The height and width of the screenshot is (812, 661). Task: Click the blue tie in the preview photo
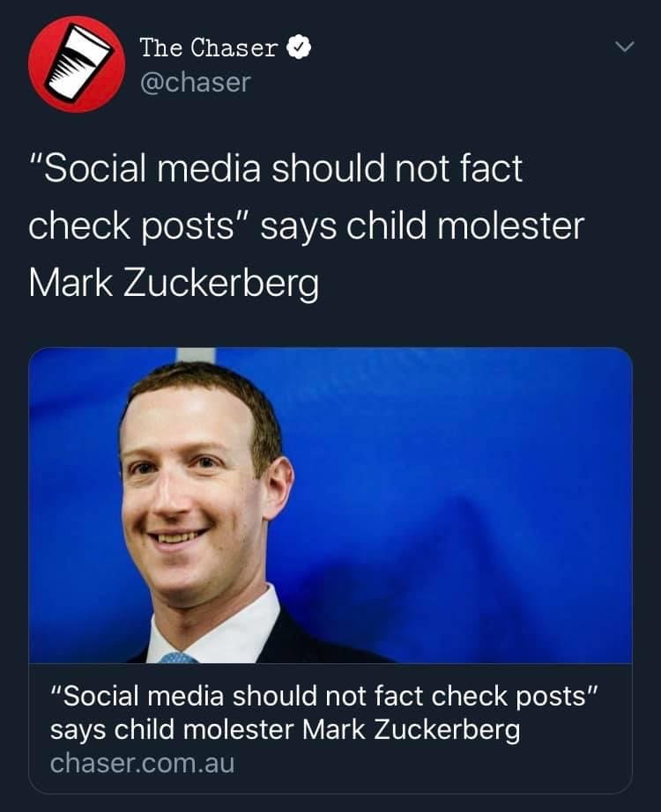coord(176,657)
